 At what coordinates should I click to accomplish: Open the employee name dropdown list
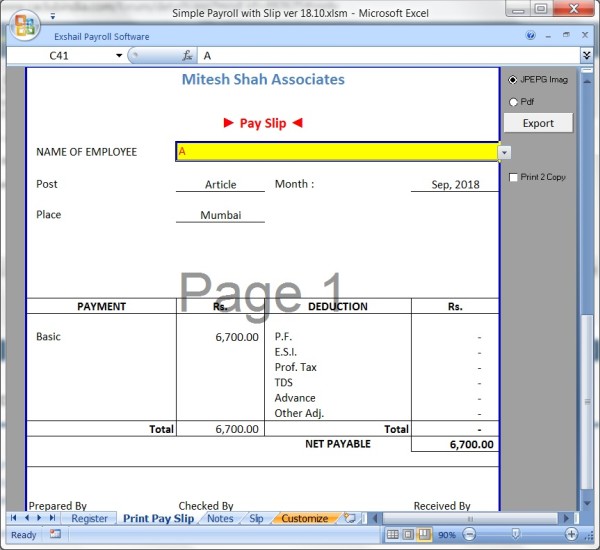505,152
